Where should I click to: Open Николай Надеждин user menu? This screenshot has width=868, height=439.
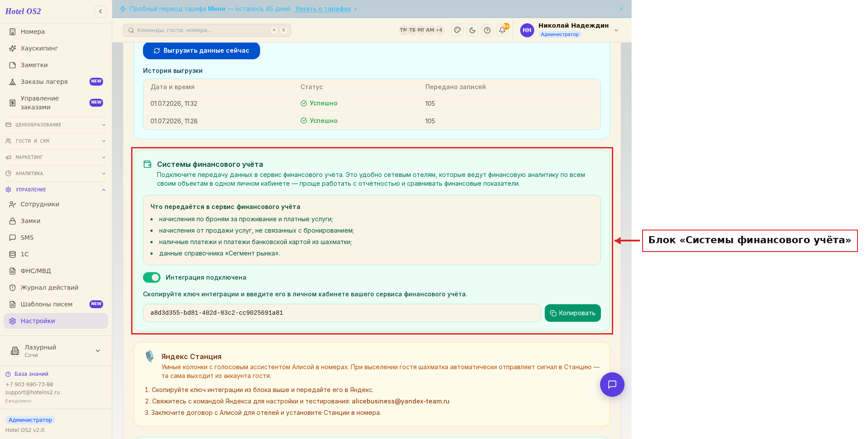(x=570, y=30)
